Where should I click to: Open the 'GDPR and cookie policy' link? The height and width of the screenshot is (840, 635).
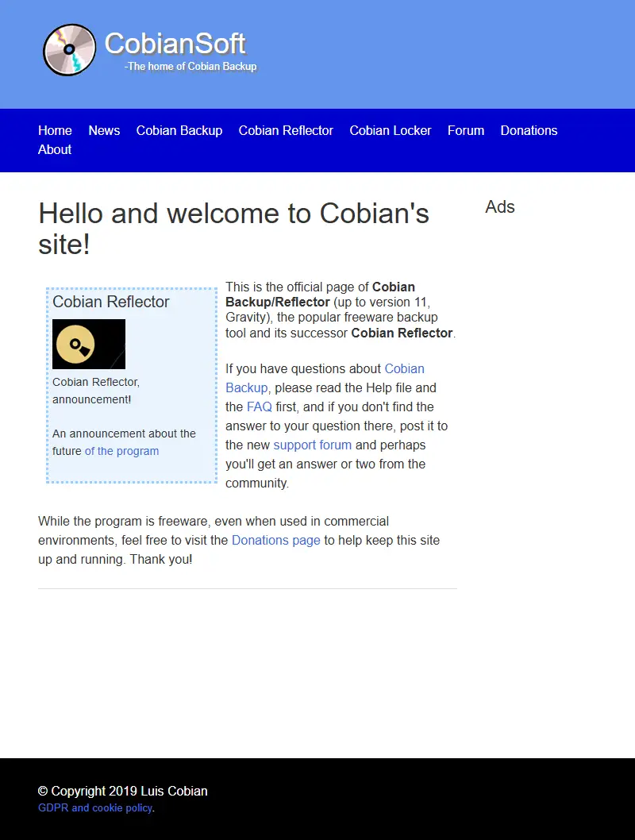pyautogui.click(x=95, y=808)
